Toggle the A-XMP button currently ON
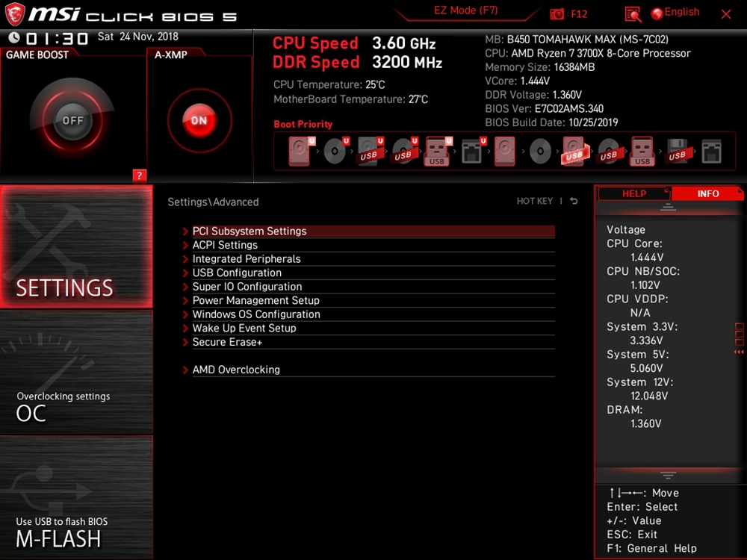Screen dimensions: 747x560 click(199, 120)
